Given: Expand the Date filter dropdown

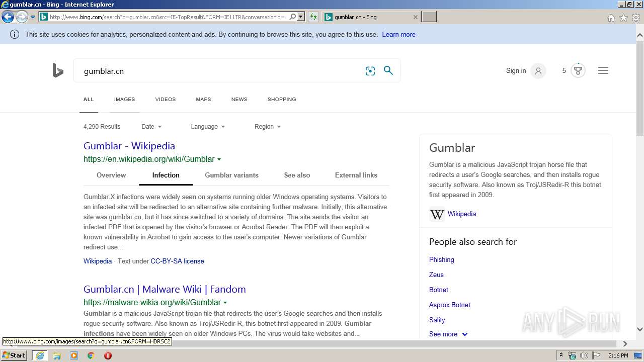Looking at the screenshot, I should point(151,127).
